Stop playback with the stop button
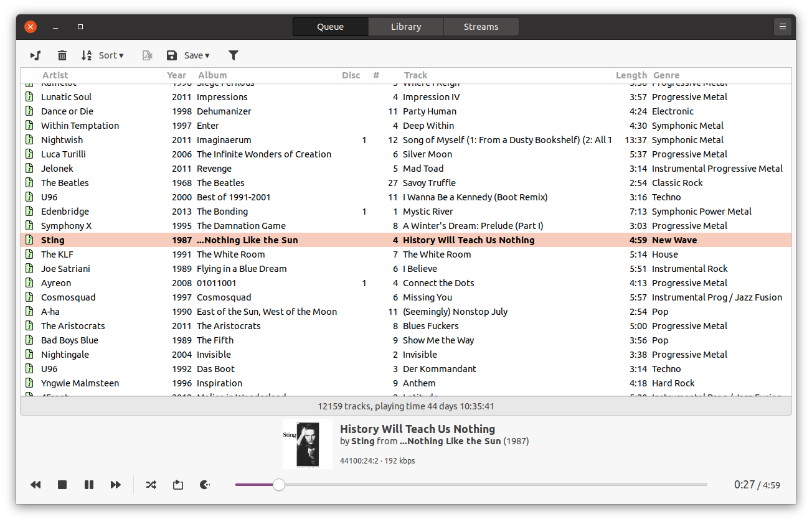The image size is (812, 522). coord(62,485)
